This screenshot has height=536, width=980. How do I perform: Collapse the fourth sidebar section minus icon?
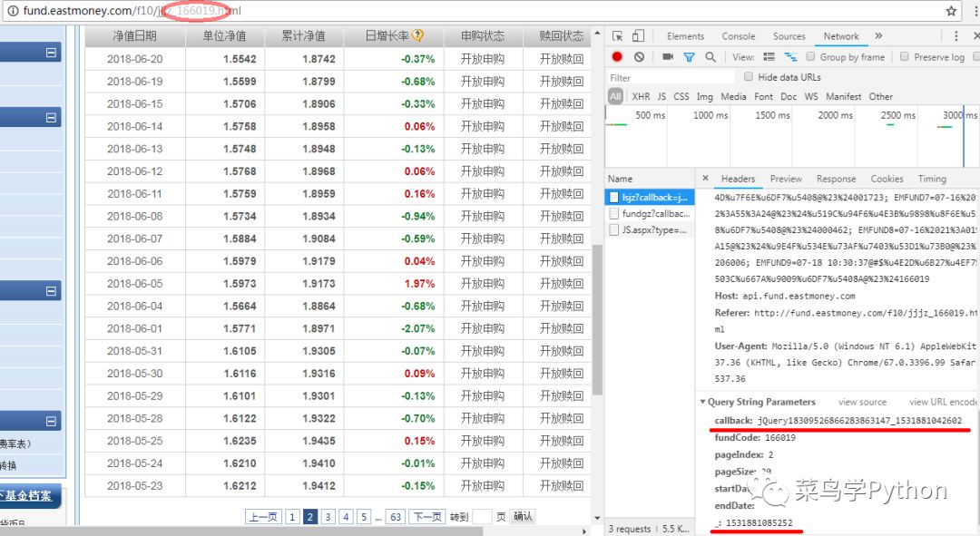point(51,421)
